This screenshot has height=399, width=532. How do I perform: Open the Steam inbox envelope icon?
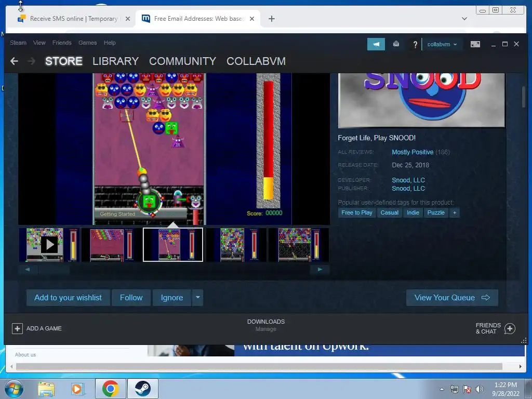pos(395,44)
